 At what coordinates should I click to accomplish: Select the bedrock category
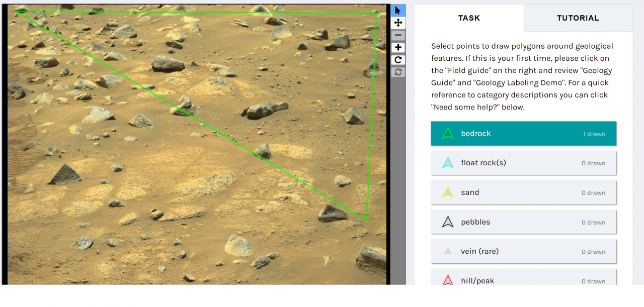(524, 134)
